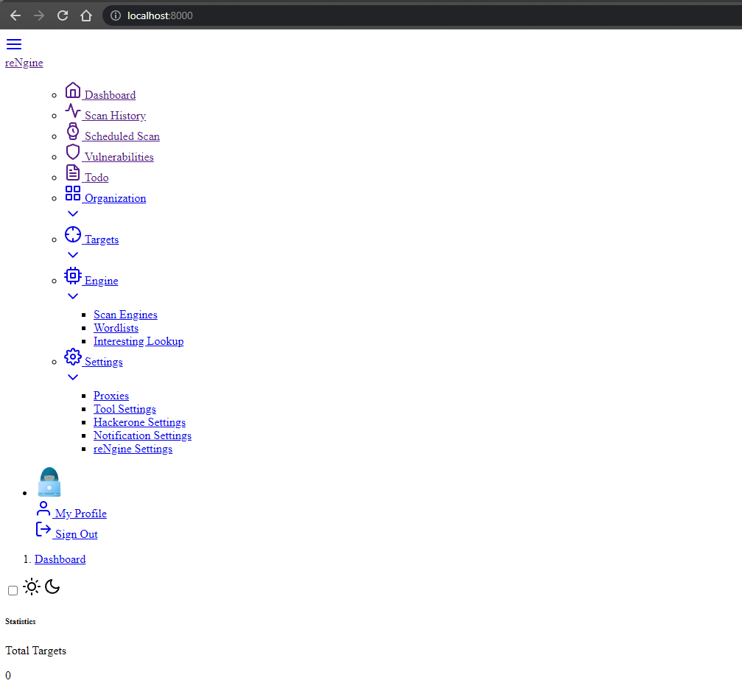Open My Profile link
The height and width of the screenshot is (700, 742).
(x=81, y=514)
